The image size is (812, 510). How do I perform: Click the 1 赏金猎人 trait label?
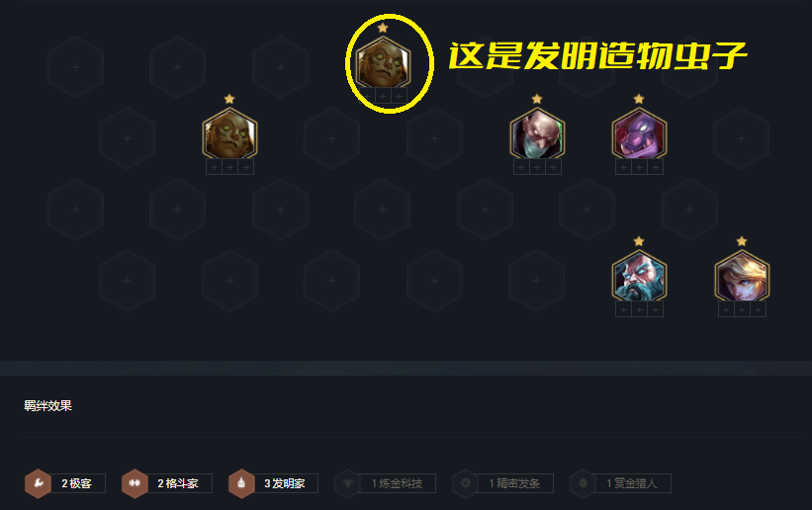click(x=632, y=483)
